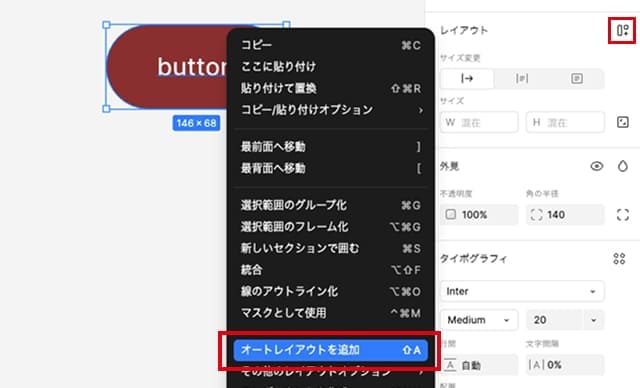Click the auto layout icon beside レイアウト
This screenshot has width=640, height=388.
(x=622, y=30)
